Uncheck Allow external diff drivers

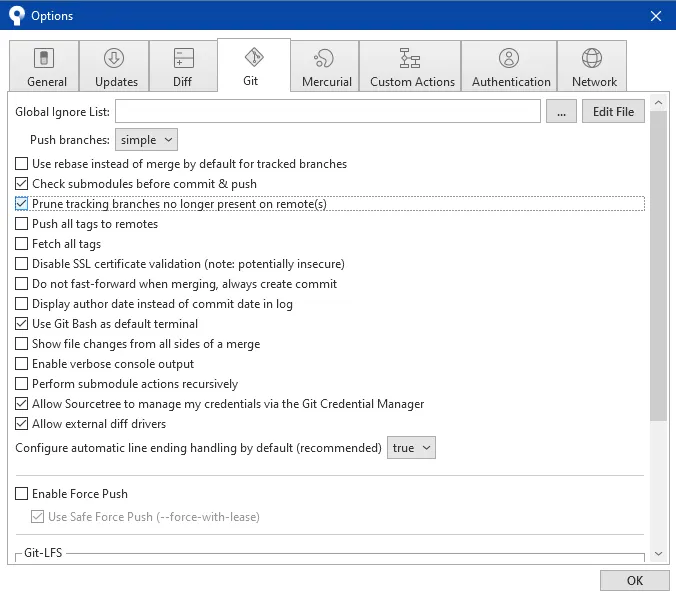tap(22, 423)
